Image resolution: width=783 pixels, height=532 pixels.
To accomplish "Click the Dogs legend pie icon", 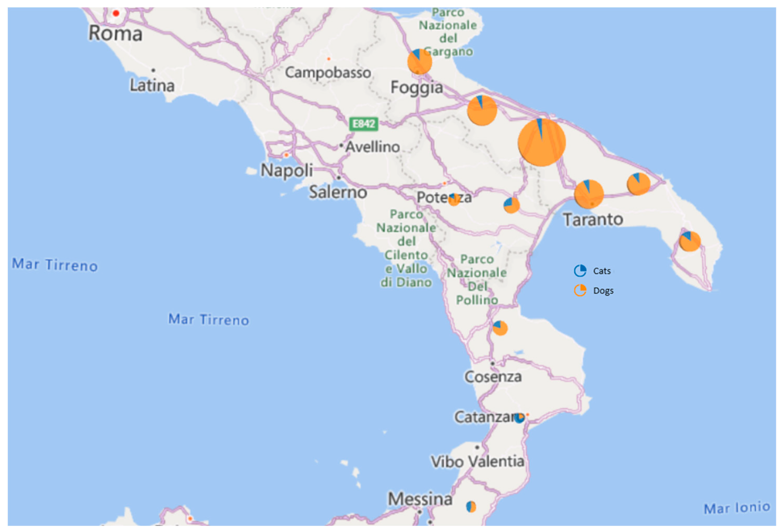I will pos(580,290).
